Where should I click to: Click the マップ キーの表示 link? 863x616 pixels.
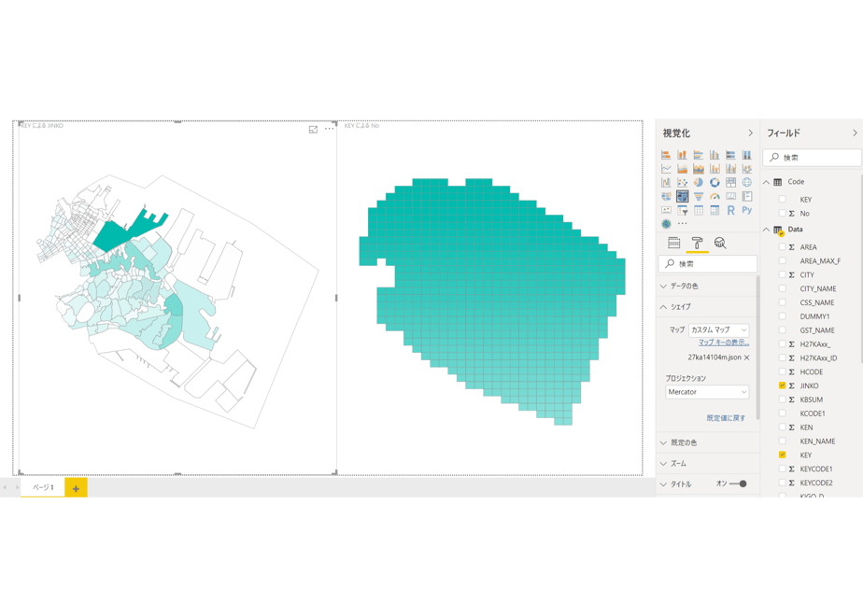[724, 343]
